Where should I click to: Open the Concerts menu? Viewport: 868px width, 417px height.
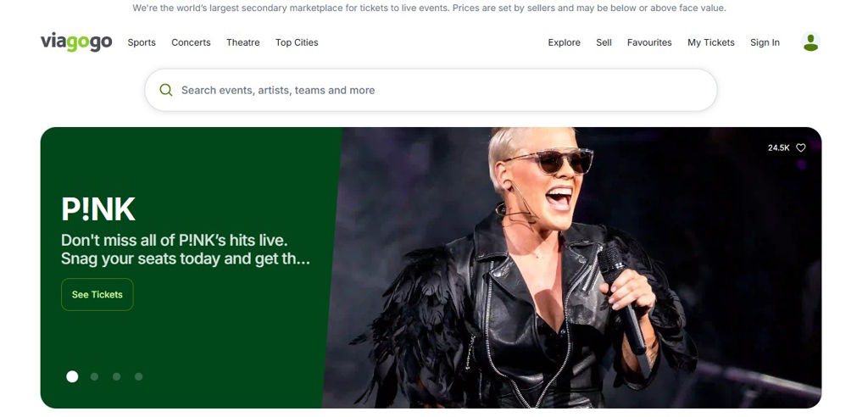pyautogui.click(x=191, y=42)
